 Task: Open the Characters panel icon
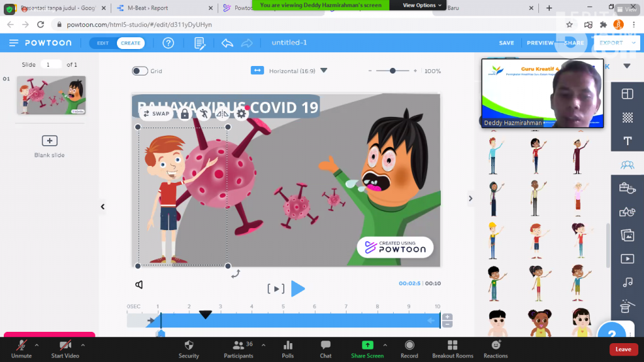click(627, 165)
